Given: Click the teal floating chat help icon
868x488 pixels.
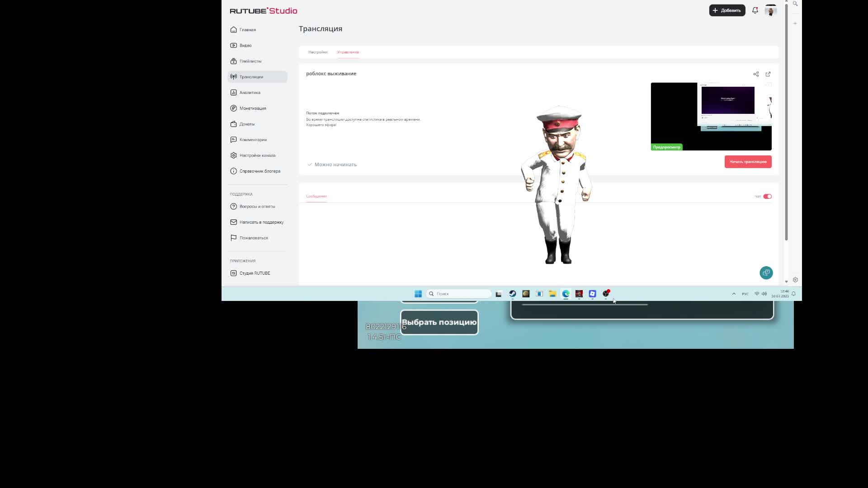Looking at the screenshot, I should [766, 273].
